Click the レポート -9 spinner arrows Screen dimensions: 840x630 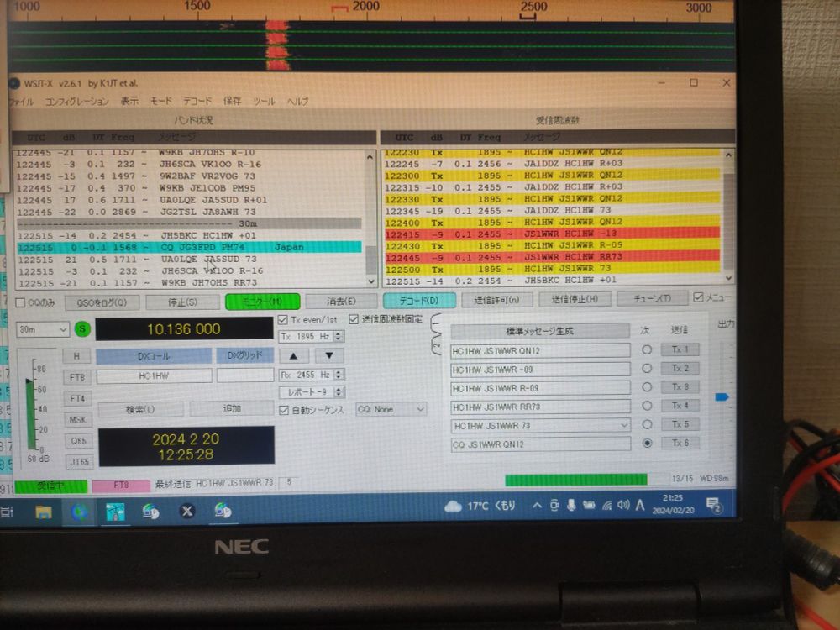[x=338, y=392]
